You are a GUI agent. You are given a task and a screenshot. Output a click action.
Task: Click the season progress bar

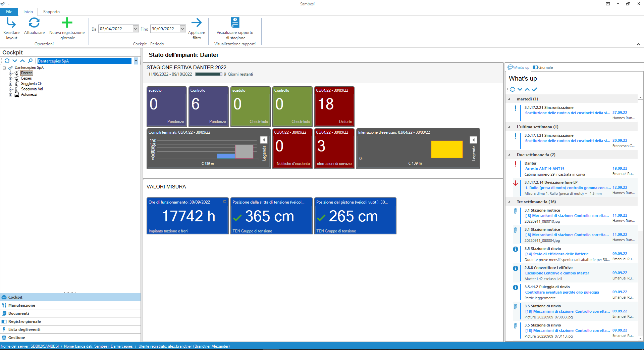(x=209, y=74)
